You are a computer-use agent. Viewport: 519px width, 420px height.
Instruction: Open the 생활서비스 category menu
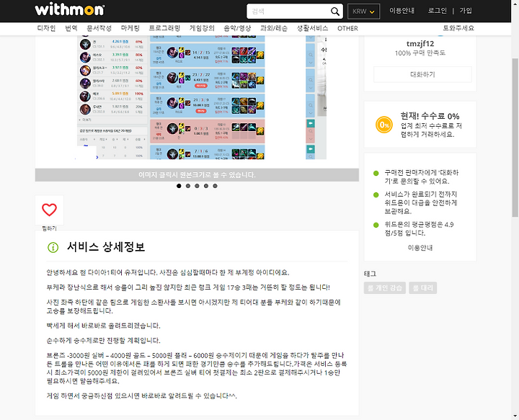(312, 28)
